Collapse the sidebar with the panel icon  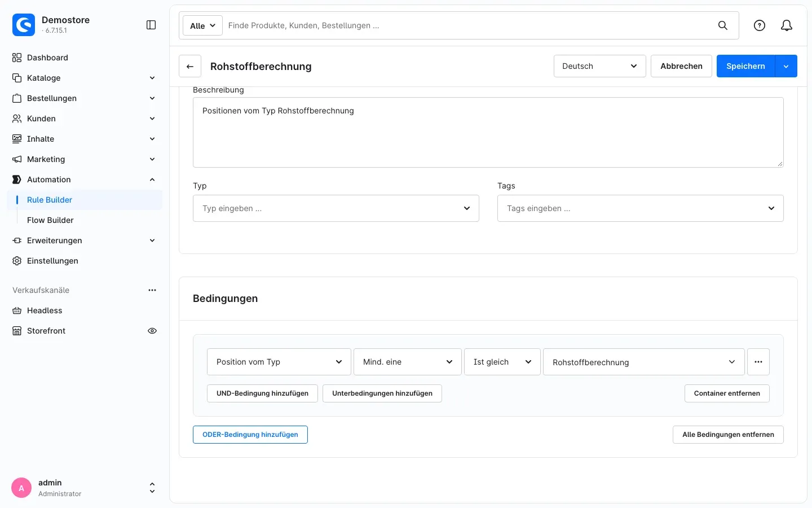(151, 25)
